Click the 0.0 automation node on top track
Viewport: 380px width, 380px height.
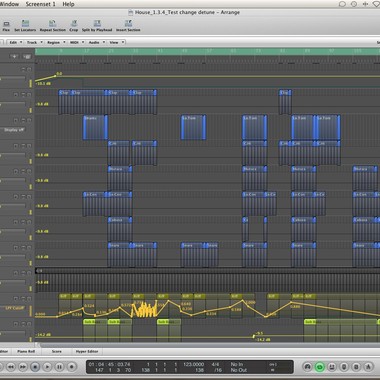click(56, 76)
